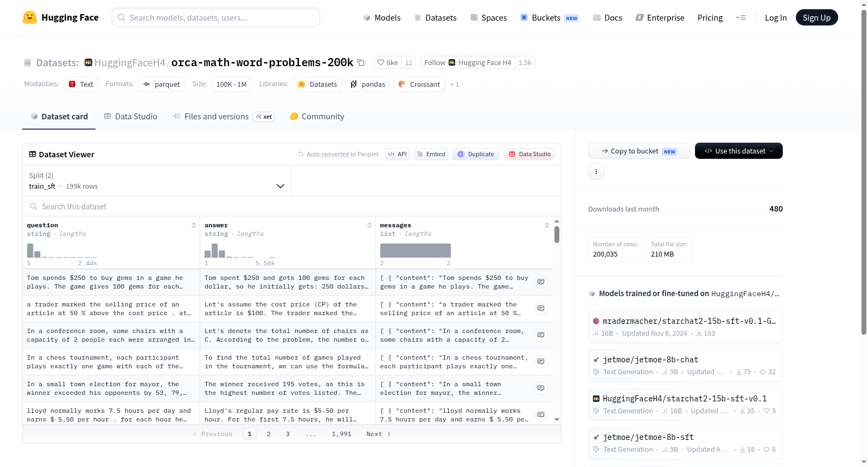This screenshot has height=467, width=868.
Task: Open the Use this dataset dropdown
Action: [738, 151]
